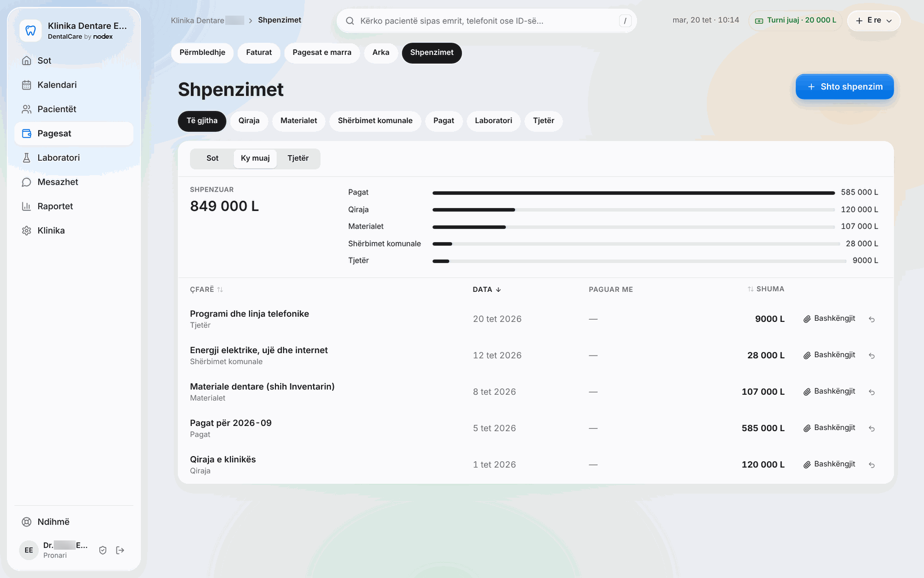Open Kalendari in the sidebar

coord(74,85)
